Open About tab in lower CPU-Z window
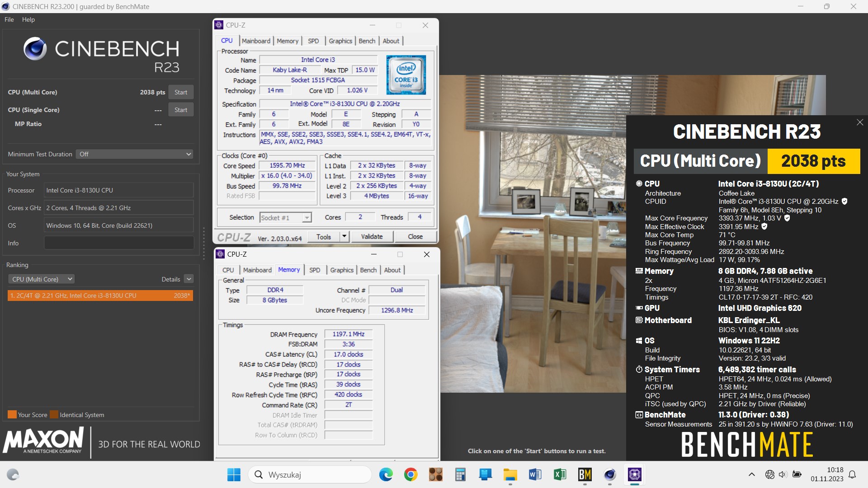868x488 pixels. (x=392, y=270)
